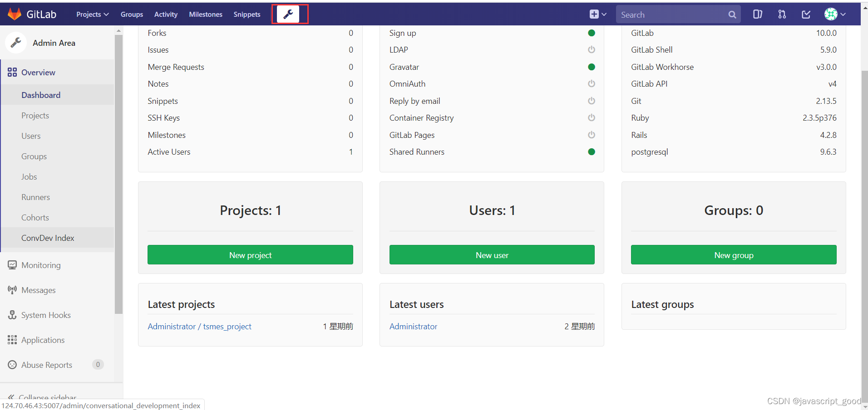Viewport: 868px width, 410px height.
Task: Click the Monitoring screen icon
Action: tap(12, 265)
